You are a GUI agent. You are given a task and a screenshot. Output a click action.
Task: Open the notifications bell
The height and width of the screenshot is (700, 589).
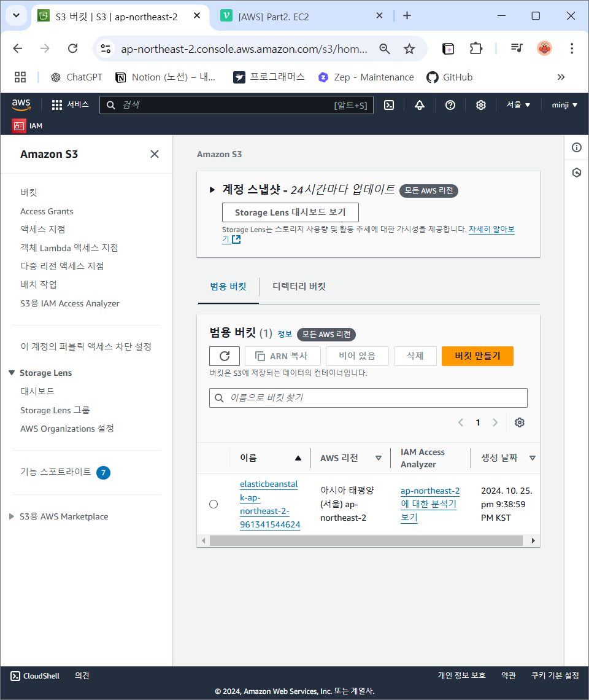[420, 105]
